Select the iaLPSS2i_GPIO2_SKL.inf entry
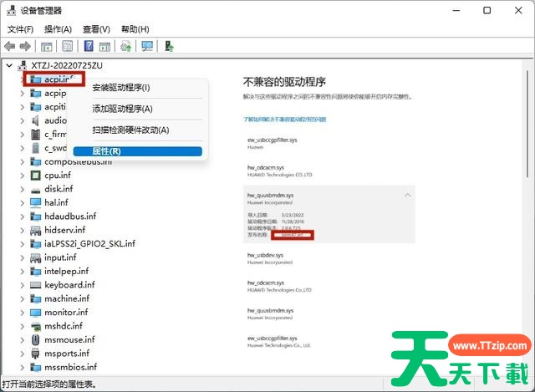This screenshot has width=535, height=392. 89,244
